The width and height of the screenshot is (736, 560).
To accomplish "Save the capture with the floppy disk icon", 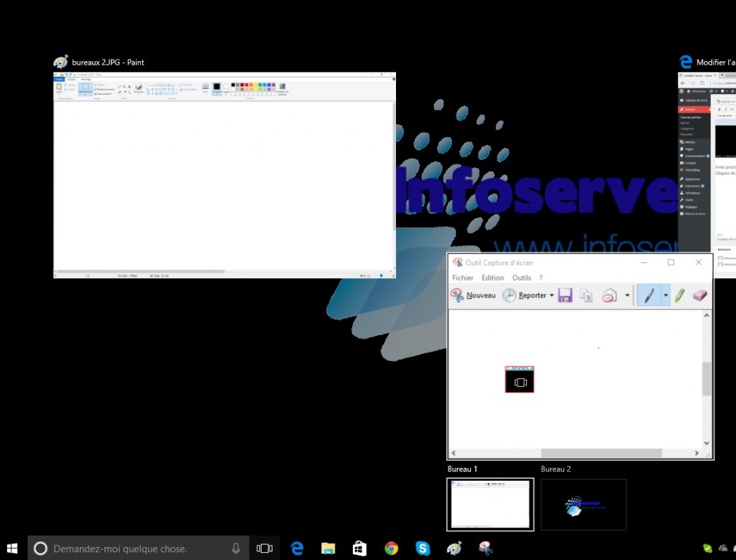I will (x=565, y=295).
